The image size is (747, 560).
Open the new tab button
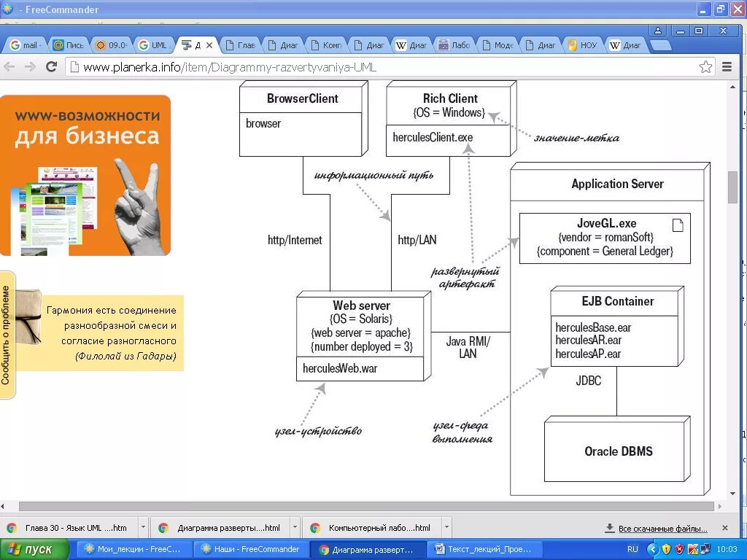(660, 45)
